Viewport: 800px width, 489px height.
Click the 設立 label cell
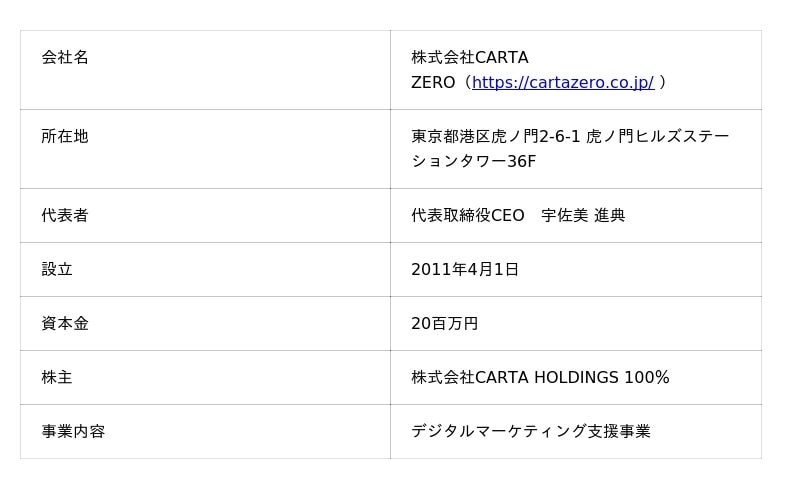pos(57,269)
